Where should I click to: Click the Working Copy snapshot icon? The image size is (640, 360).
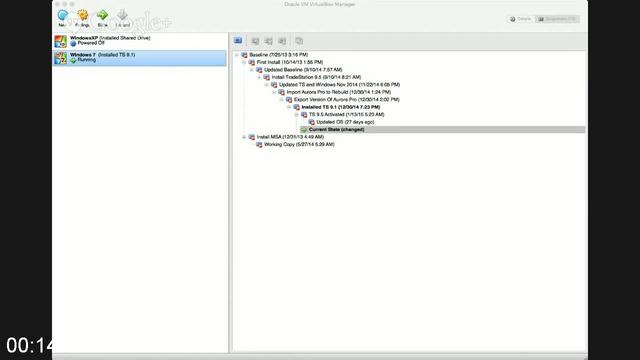[x=259, y=144]
